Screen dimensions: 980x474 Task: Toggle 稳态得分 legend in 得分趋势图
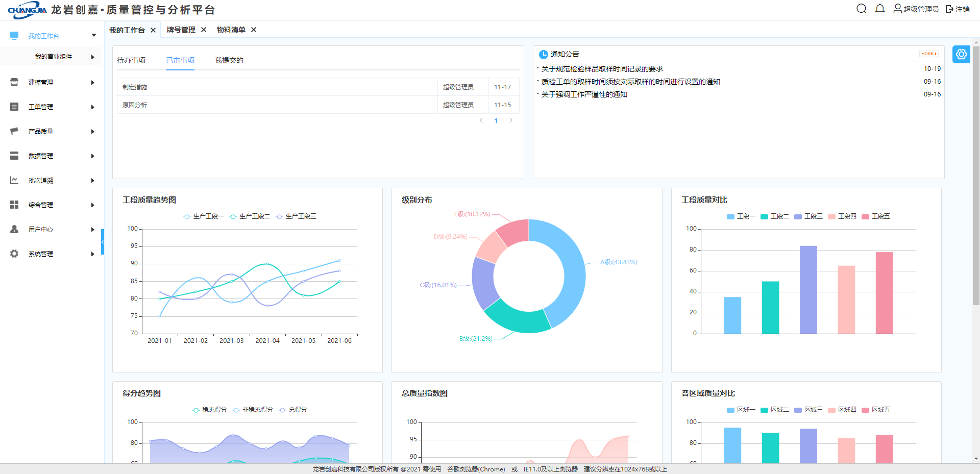click(x=210, y=410)
